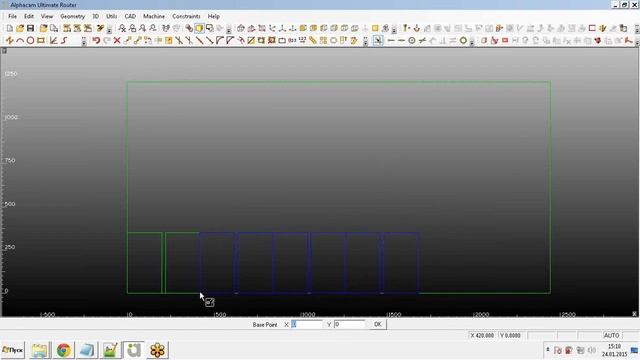Screen dimensions: 640x360
Task: Click the 003 text icon
Action: point(292,40)
